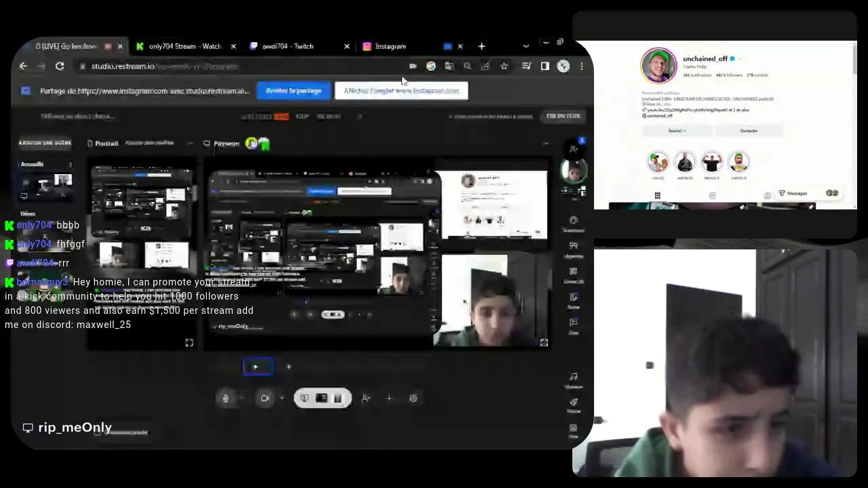Screen dimensions: 868x488
Task: Open the CARTES story highlight
Action: (x=738, y=163)
